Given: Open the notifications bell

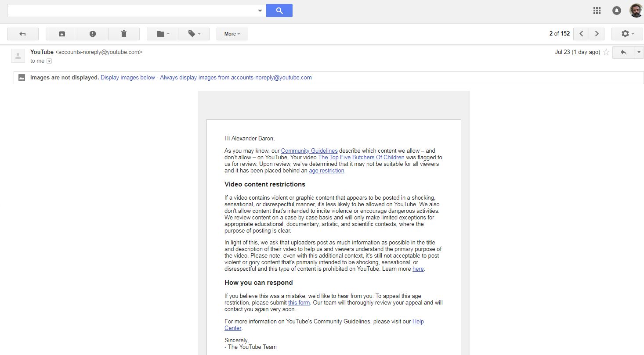Looking at the screenshot, I should [617, 11].
